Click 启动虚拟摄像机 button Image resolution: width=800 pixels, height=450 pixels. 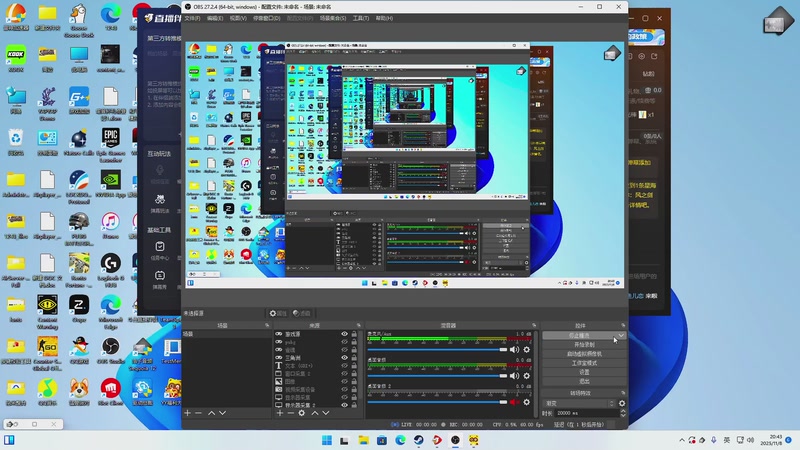click(584, 354)
